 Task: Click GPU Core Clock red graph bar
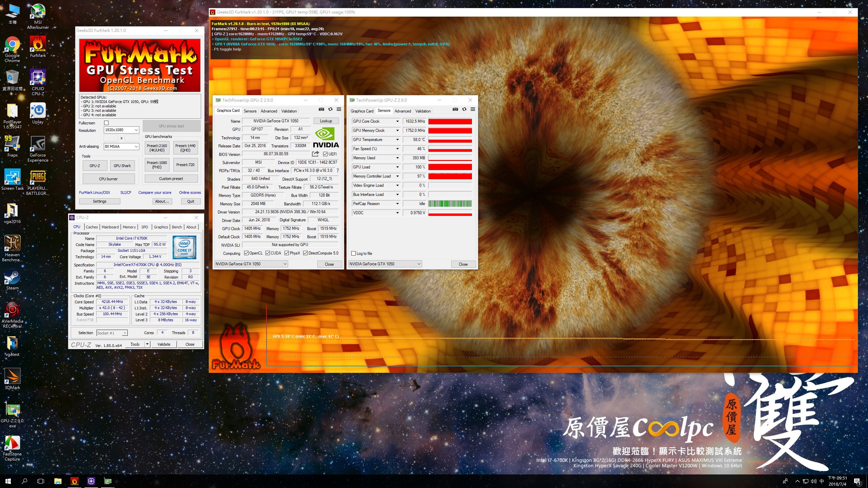pyautogui.click(x=450, y=121)
